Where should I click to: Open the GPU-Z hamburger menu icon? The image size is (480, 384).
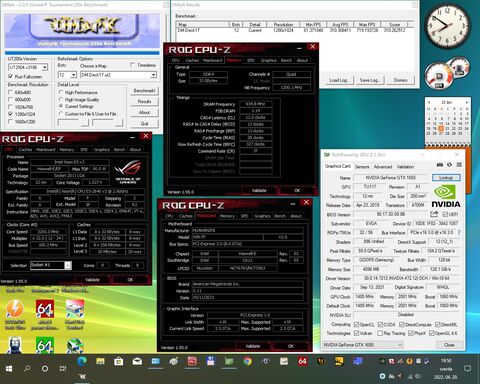pyautogui.click(x=459, y=165)
